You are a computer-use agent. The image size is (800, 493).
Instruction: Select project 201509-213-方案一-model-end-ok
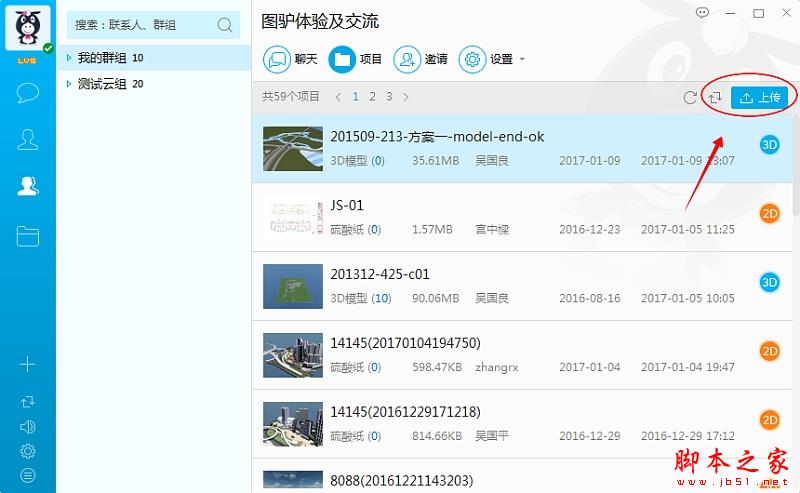[437, 137]
